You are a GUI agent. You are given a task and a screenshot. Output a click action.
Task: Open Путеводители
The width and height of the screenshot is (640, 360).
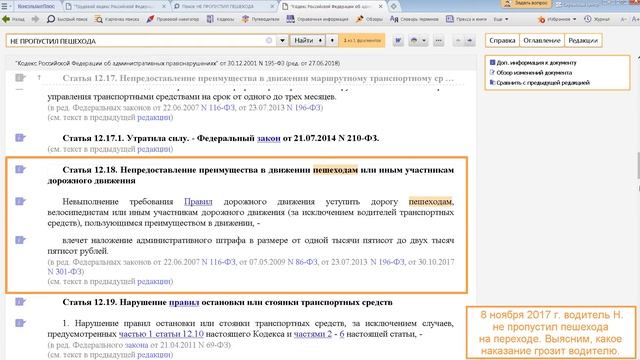click(x=260, y=19)
